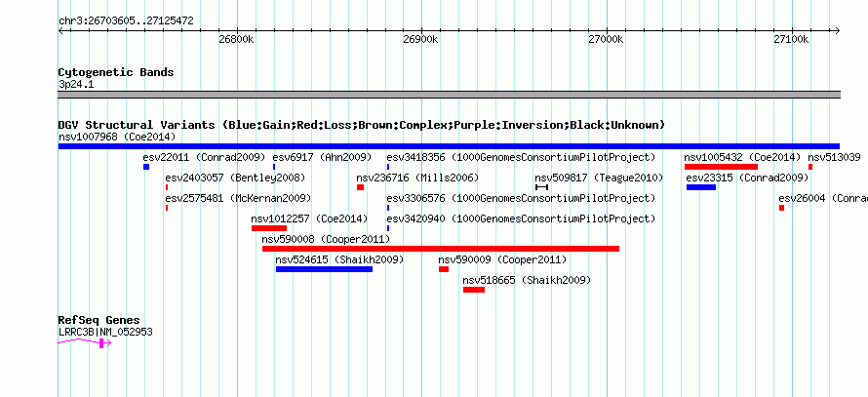Click the 27000k ruler tick label

coord(607,40)
